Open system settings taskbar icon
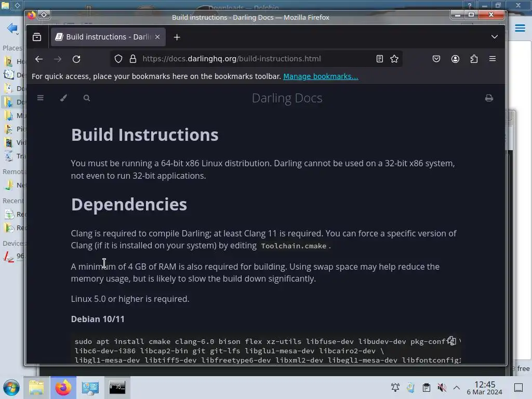This screenshot has height=399, width=532. [x=90, y=388]
